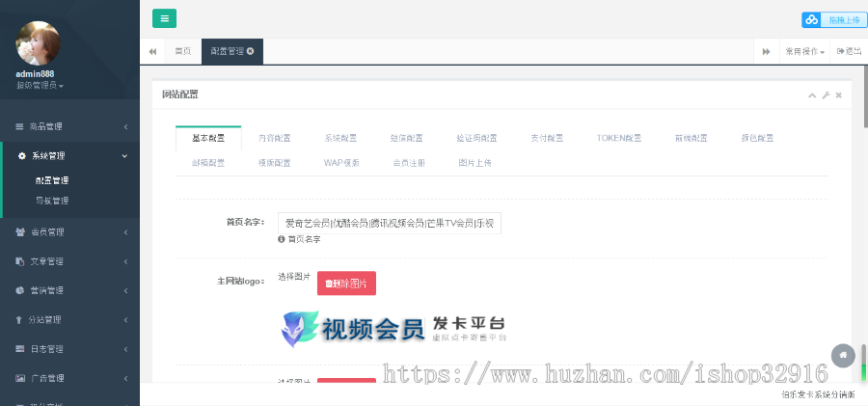
Task: Click the 日志管理 icon
Action: pyautogui.click(x=20, y=349)
